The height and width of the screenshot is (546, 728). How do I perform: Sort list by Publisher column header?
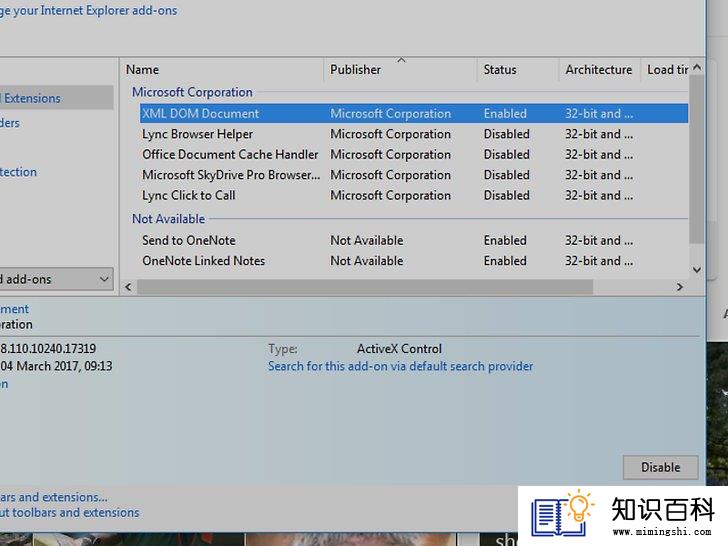pyautogui.click(x=400, y=70)
